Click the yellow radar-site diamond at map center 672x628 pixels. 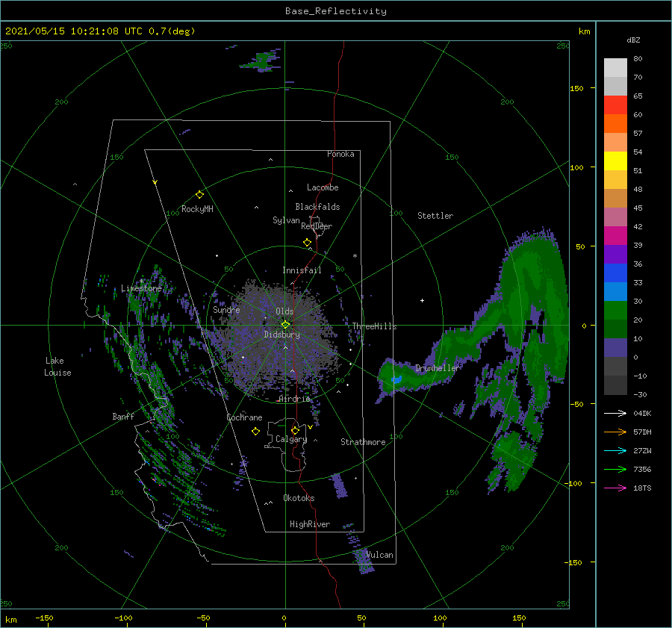click(x=285, y=325)
